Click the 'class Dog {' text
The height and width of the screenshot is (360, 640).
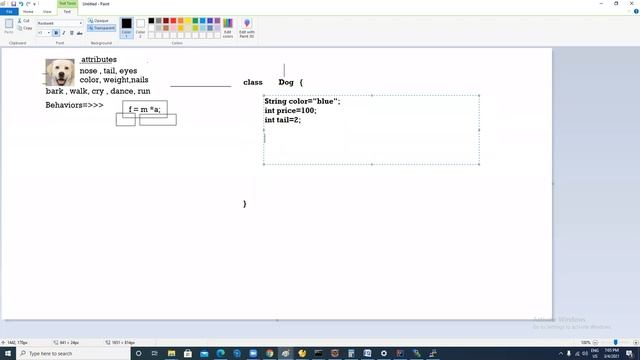point(273,82)
